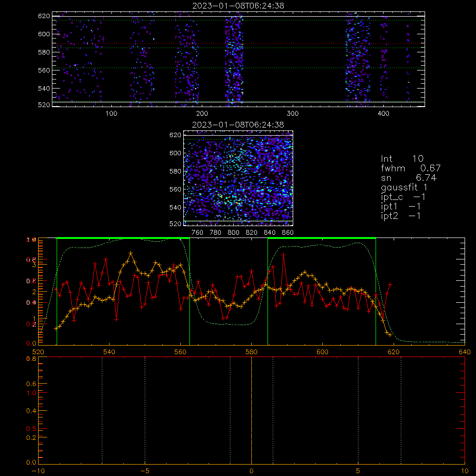
Task: Click the x-axis label -5 of bottom plot
Action: coord(145,471)
